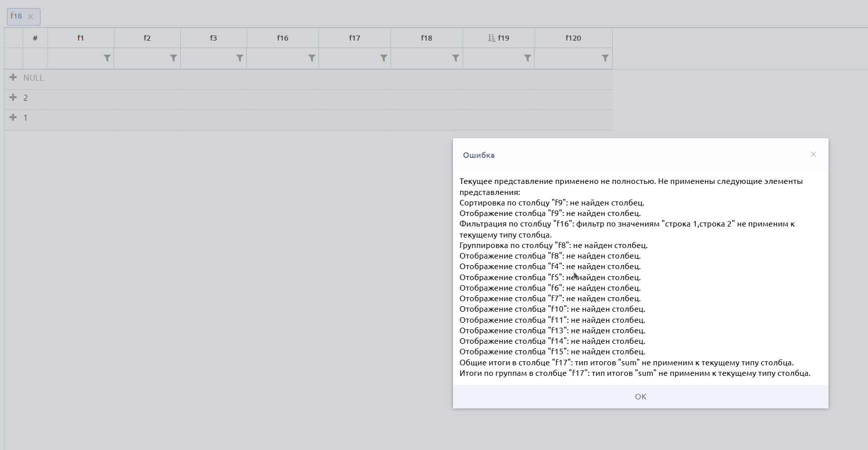Open the f16 column filter icon
The width and height of the screenshot is (868, 450).
(x=311, y=59)
